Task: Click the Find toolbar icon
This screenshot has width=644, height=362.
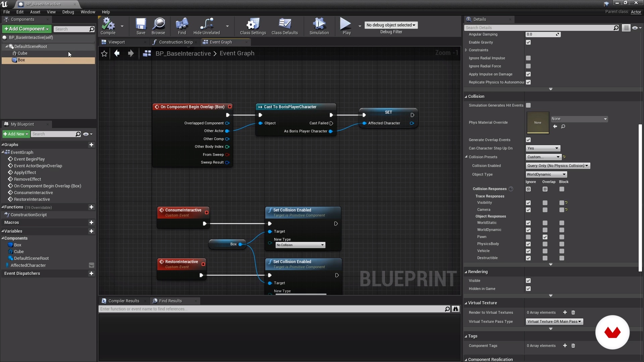Action: pyautogui.click(x=182, y=26)
